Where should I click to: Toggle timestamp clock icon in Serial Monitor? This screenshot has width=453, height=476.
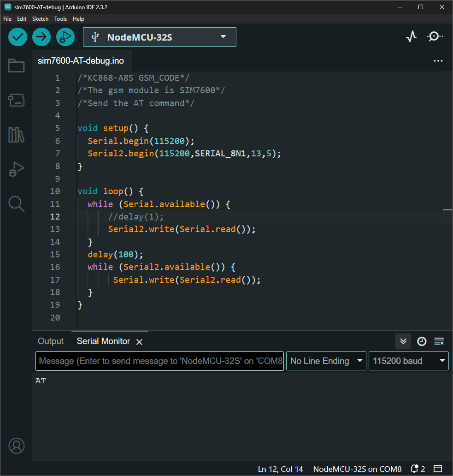pos(422,341)
